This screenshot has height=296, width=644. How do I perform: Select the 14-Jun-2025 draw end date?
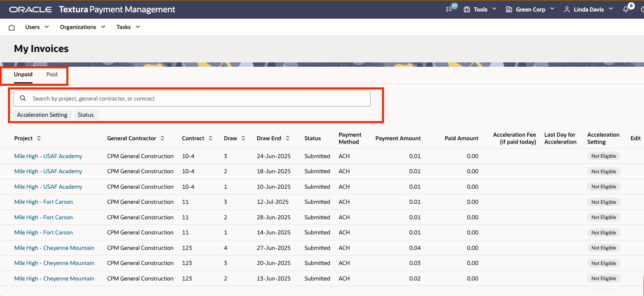click(274, 232)
